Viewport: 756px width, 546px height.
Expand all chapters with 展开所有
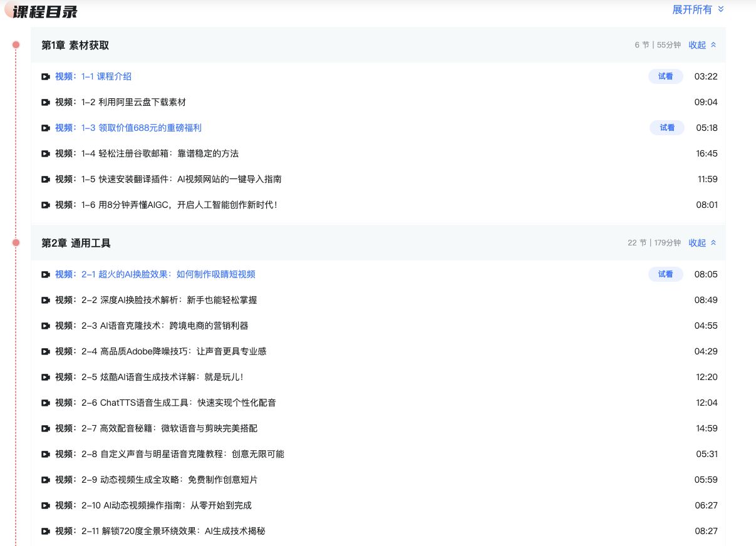(x=698, y=9)
